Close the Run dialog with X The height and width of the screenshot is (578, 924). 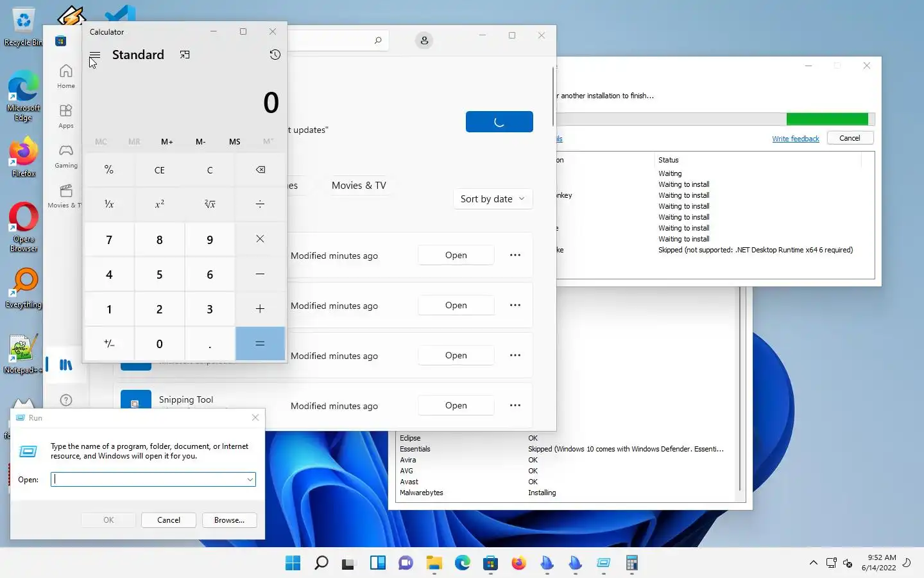pyautogui.click(x=255, y=417)
